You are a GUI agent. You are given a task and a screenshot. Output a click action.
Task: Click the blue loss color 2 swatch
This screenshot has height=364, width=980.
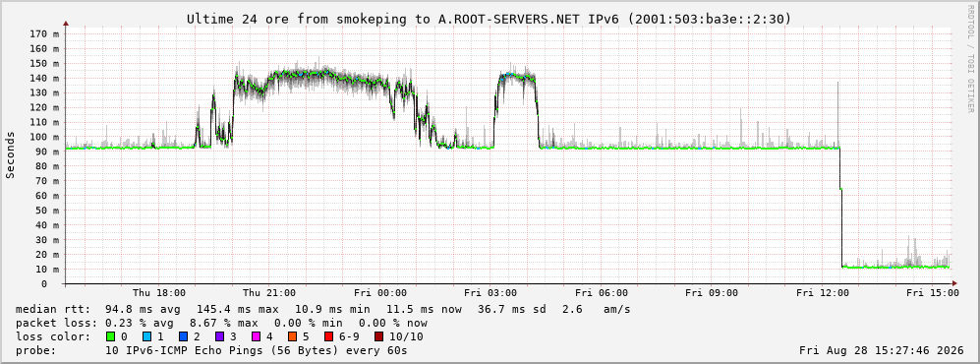[x=183, y=337]
